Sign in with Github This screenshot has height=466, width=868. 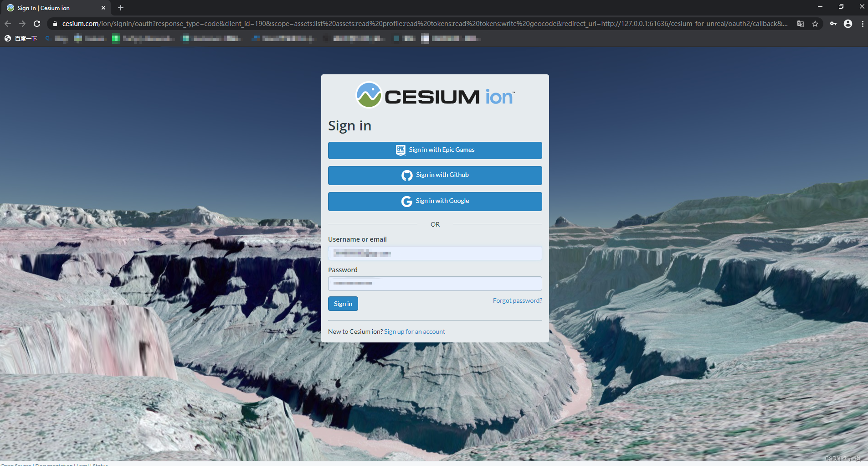click(435, 176)
